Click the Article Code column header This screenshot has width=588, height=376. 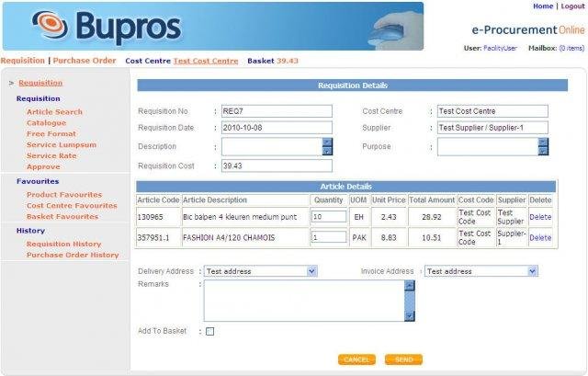pyautogui.click(x=158, y=200)
